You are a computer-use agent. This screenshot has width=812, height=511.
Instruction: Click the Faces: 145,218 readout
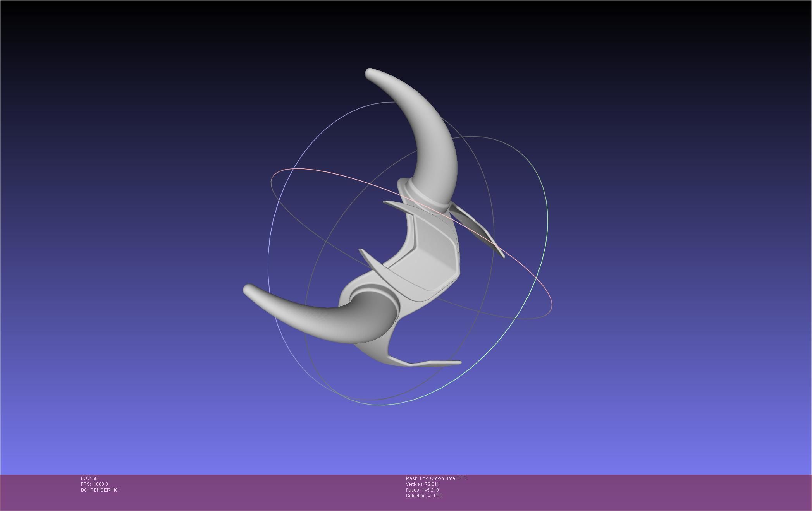pyautogui.click(x=422, y=490)
